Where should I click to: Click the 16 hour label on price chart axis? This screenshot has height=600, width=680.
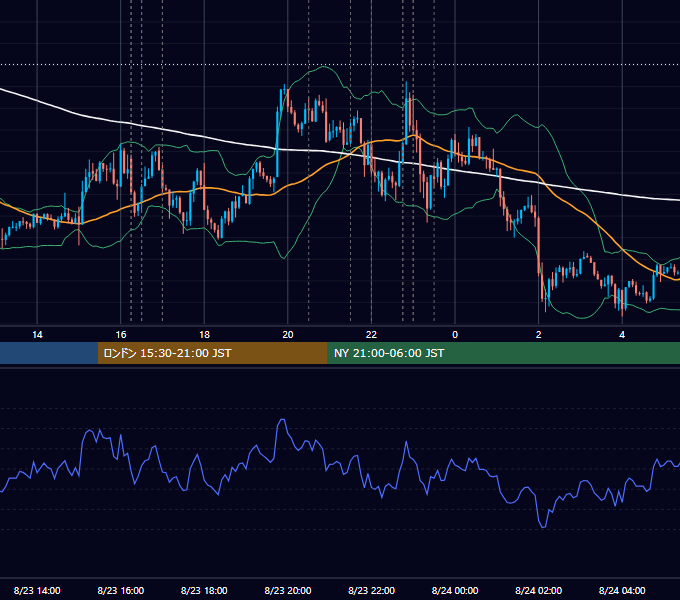point(121,335)
